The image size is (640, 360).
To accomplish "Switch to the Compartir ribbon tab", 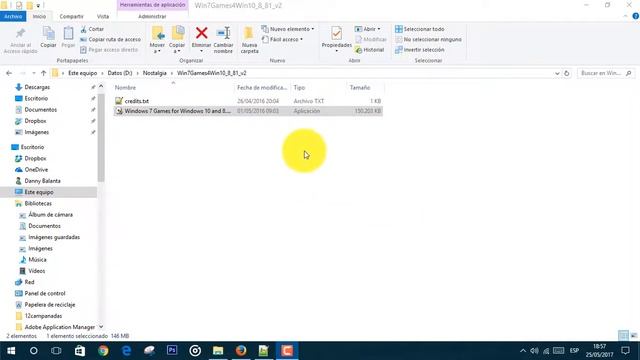I will (71, 16).
